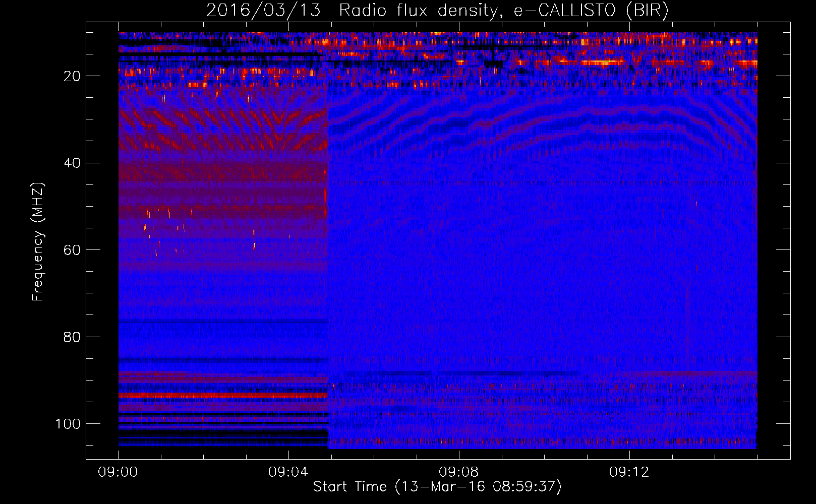816x504 pixels.
Task: Click the 09:04 time tick label
Action: pyautogui.click(x=288, y=472)
